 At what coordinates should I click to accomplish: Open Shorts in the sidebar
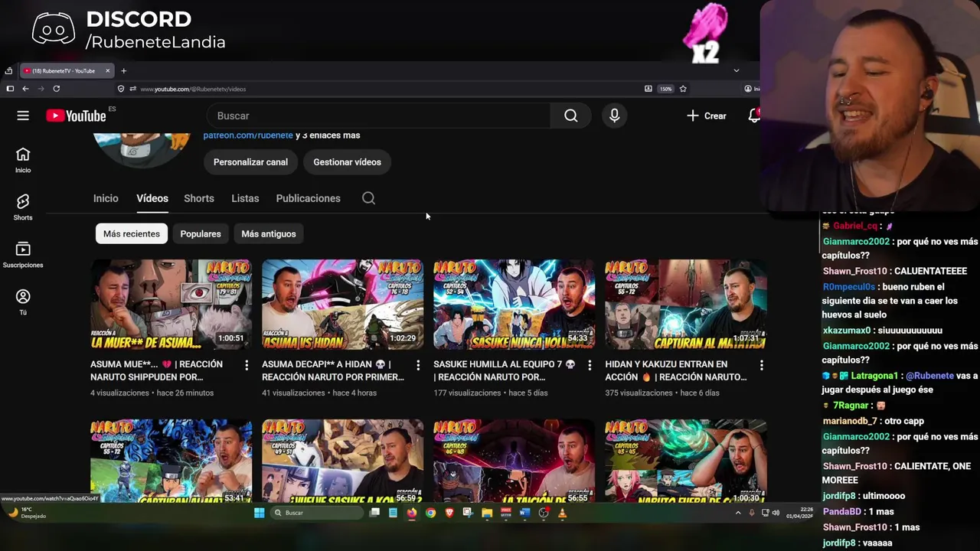(23, 207)
